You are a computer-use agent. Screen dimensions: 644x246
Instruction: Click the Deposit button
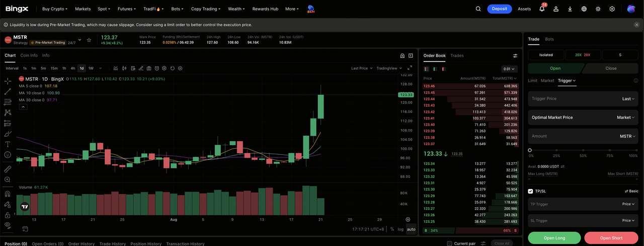coord(500,9)
